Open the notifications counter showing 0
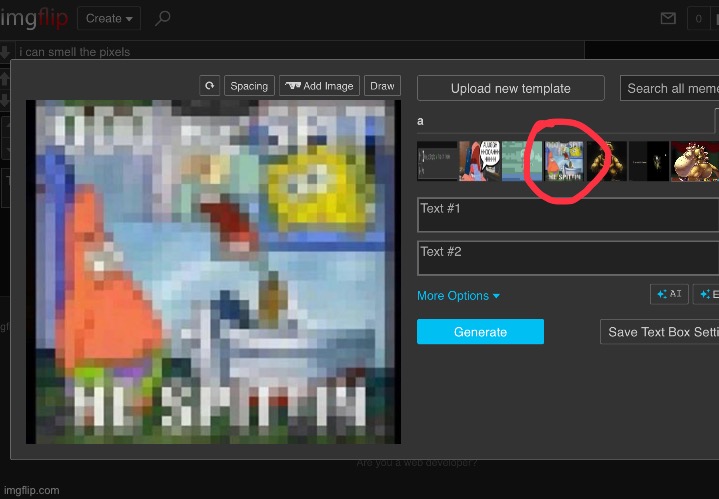The width and height of the screenshot is (719, 499). [699, 18]
